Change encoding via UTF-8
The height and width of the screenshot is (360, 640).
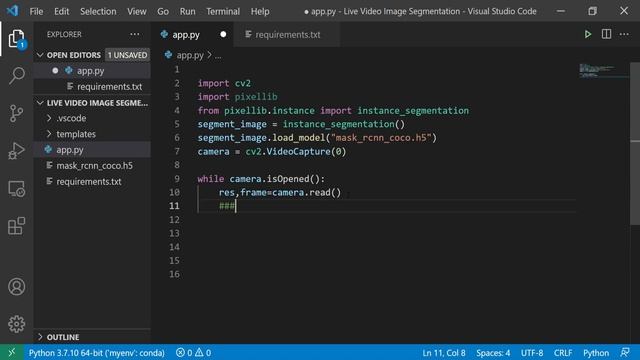coord(532,352)
